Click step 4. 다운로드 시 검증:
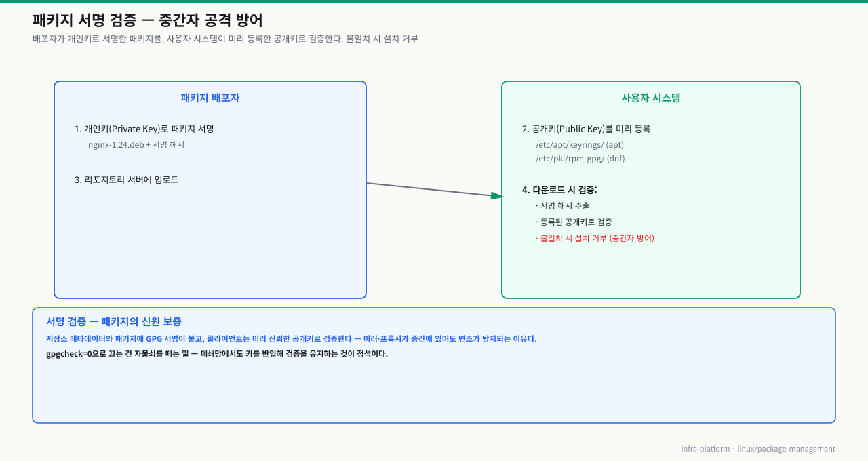The width and height of the screenshot is (868, 461). tap(559, 190)
